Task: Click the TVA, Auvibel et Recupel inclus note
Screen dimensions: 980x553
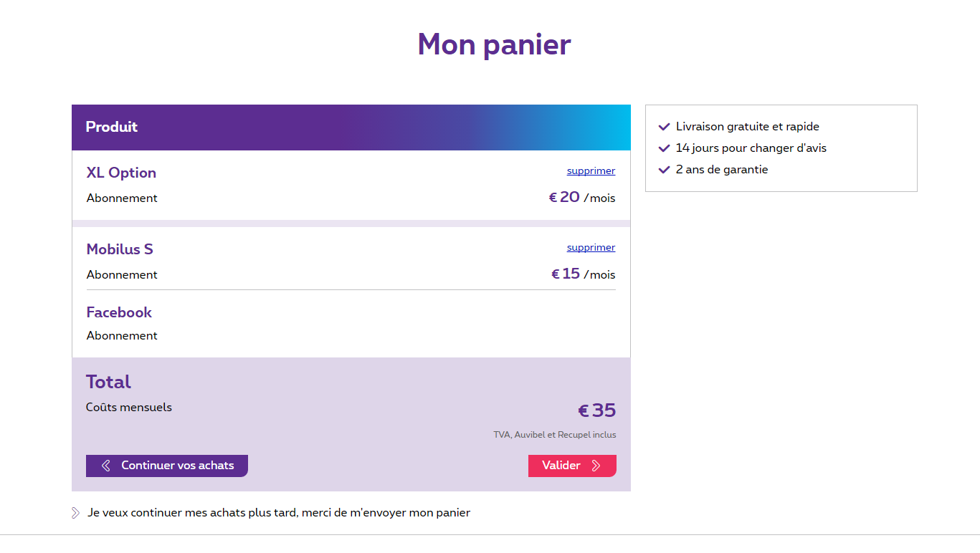Action: 554,435
